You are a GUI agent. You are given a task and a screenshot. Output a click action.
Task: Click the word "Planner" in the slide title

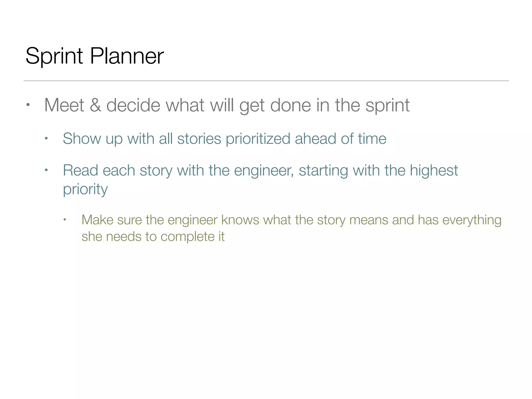(x=127, y=56)
